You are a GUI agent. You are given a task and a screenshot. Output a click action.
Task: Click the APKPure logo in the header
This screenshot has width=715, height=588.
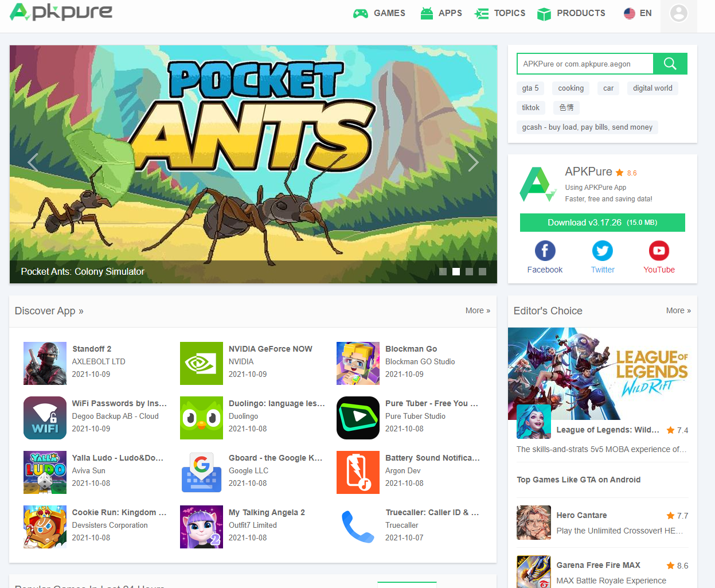[61, 12]
